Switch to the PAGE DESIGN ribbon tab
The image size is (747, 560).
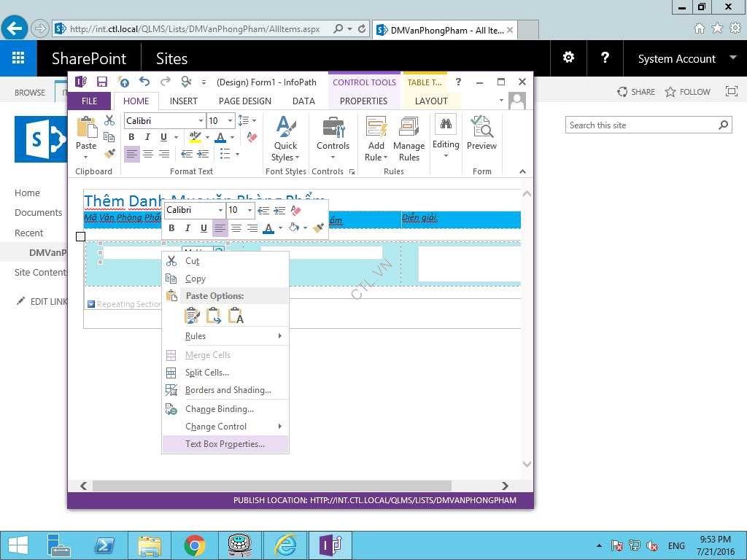[244, 101]
